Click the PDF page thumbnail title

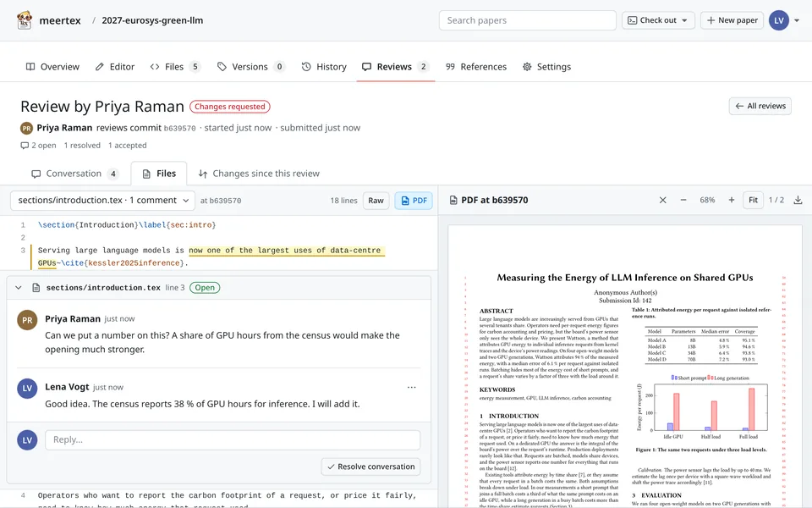point(625,278)
